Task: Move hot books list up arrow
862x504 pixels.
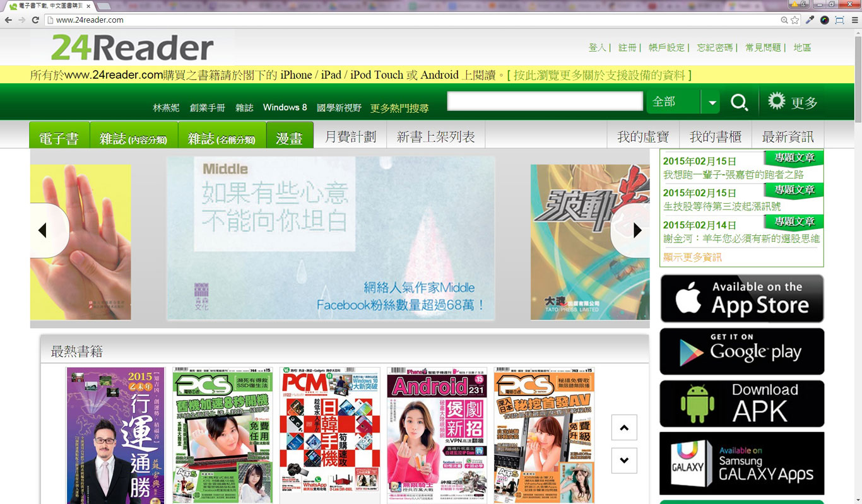Action: pos(624,428)
